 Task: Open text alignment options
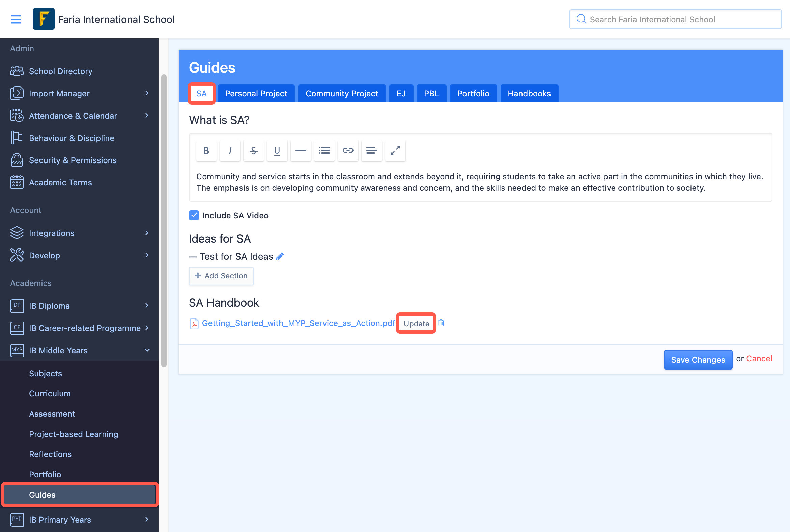[371, 151]
